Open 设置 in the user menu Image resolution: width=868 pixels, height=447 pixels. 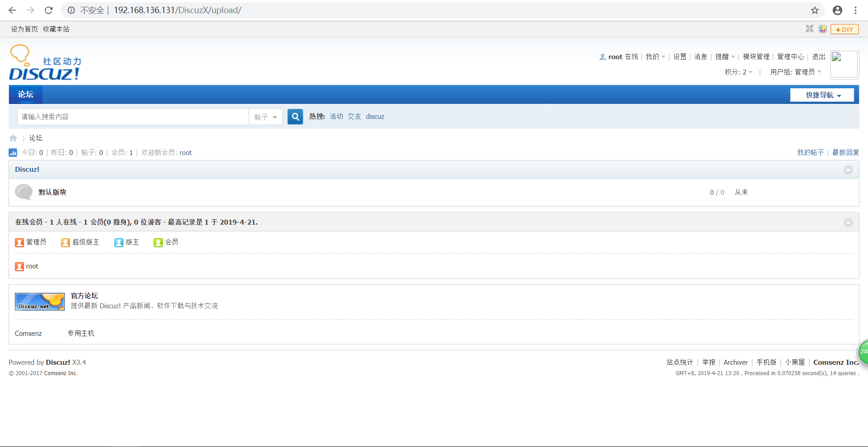[679, 56]
